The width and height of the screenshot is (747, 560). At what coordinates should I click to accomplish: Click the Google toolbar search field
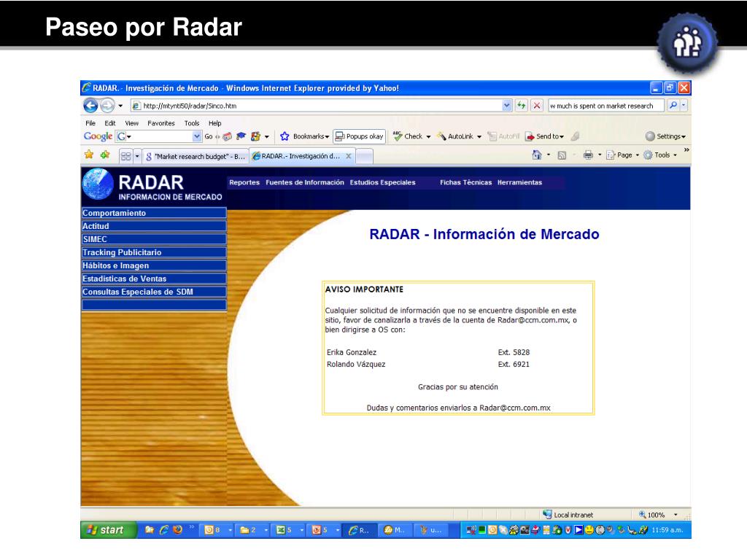click(x=159, y=136)
